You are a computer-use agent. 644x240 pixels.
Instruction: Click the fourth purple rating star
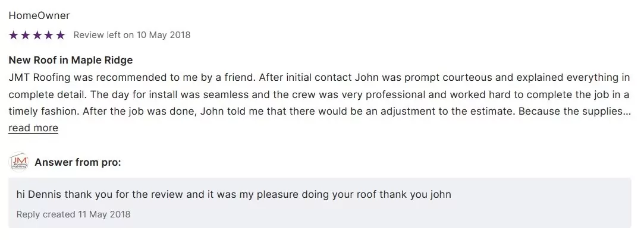(48, 35)
